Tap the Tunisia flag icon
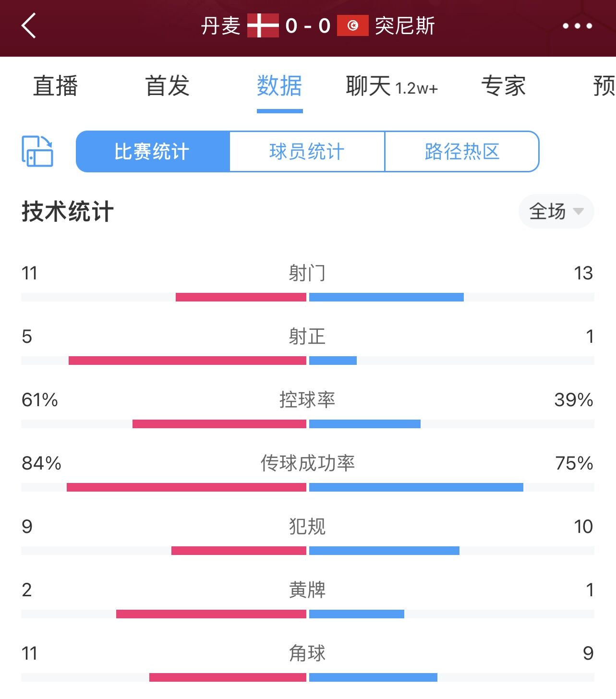 coord(352,26)
